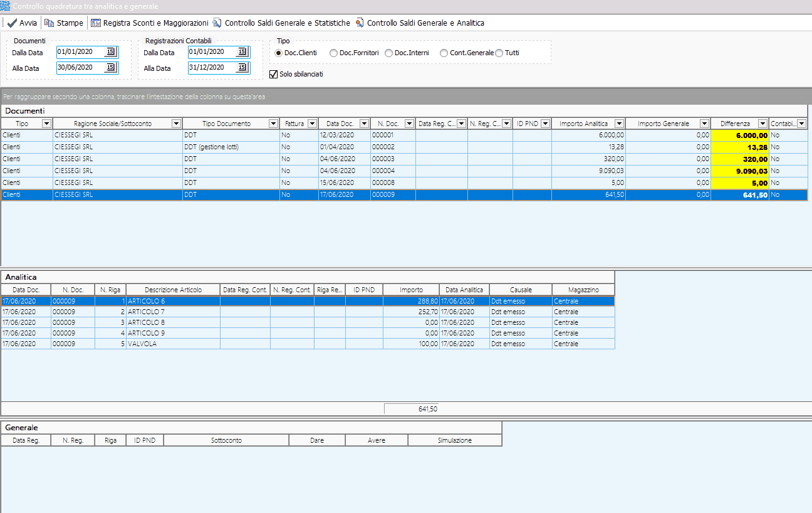This screenshot has height=513, width=812.
Task: Sort Generale grid by Dare header
Action: coord(317,440)
